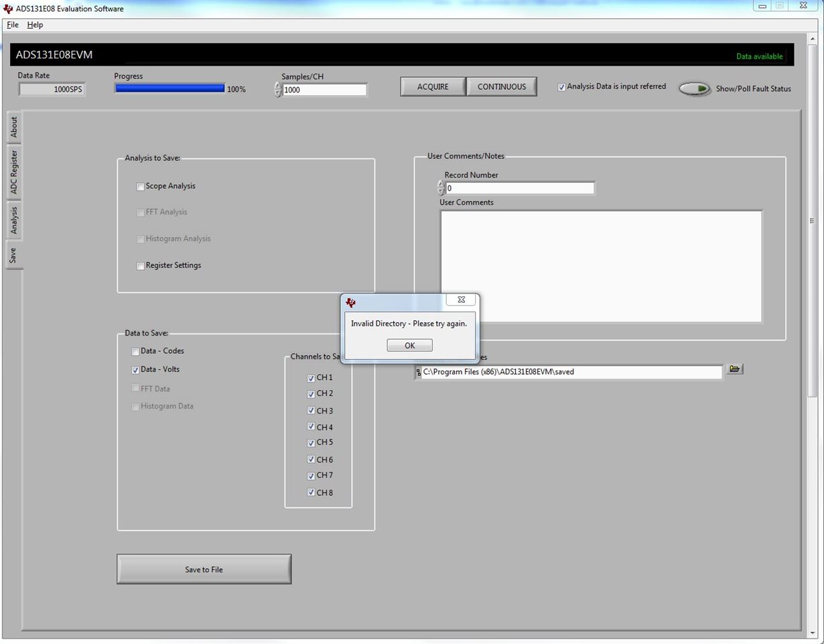Switch to the Analysis tab

point(13,219)
